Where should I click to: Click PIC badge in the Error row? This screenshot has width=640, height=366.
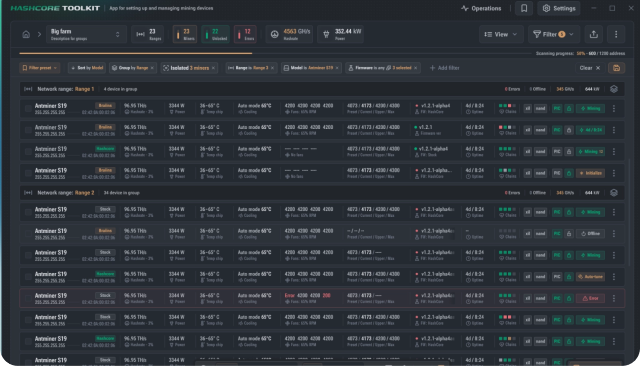click(557, 298)
